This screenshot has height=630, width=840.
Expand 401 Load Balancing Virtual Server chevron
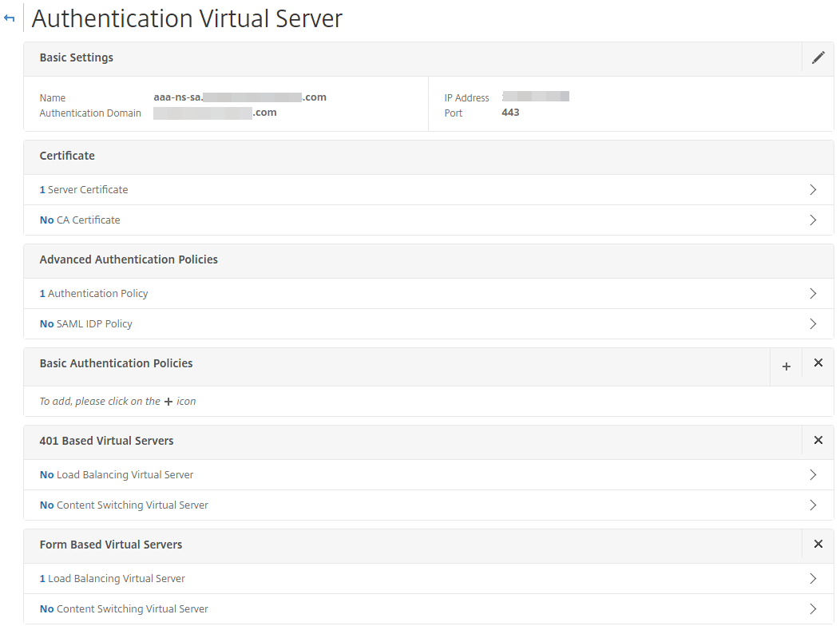813,475
